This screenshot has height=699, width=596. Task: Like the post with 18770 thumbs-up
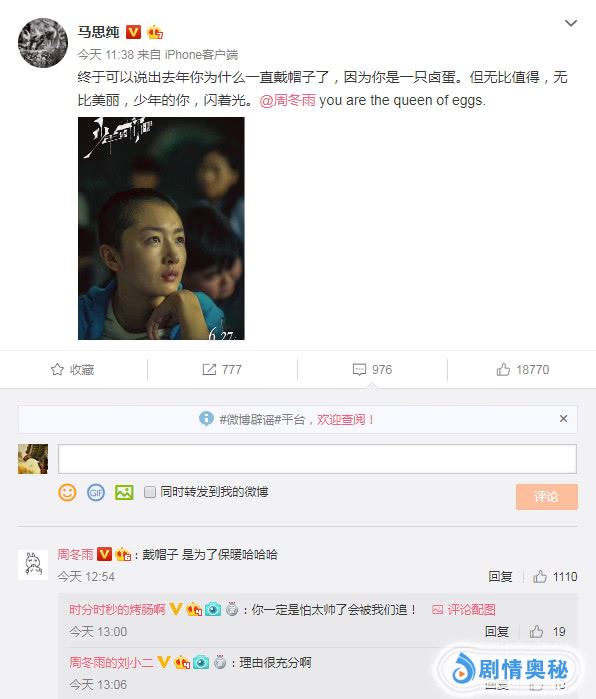pyautogui.click(x=503, y=369)
